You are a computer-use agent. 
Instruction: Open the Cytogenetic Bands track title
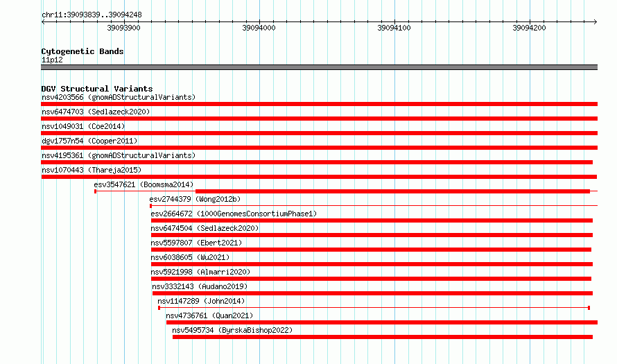tap(82, 51)
